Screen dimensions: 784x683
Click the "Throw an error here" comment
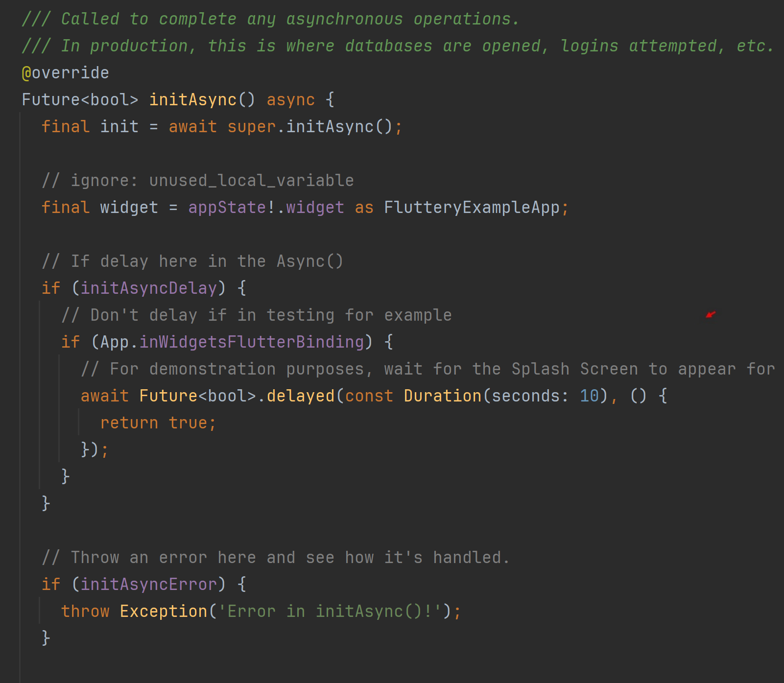tap(276, 558)
